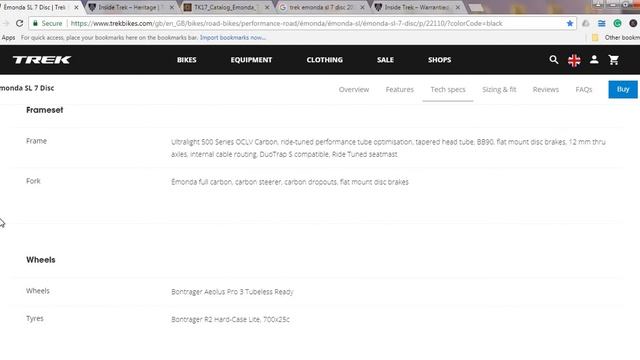Open Other bookmarks folder
Image resolution: width=640 pixels, height=360 pixels.
616,38
